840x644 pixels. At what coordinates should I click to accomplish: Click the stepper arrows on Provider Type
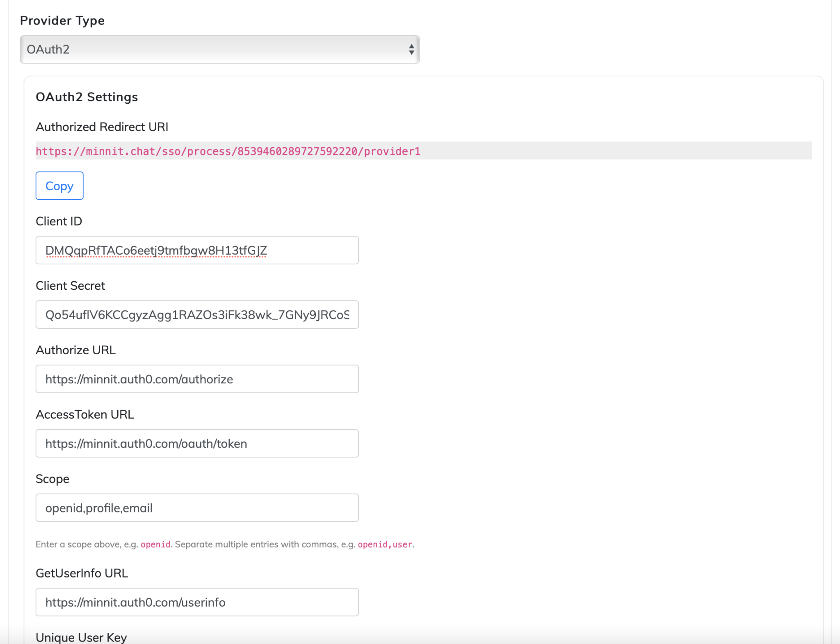point(412,49)
